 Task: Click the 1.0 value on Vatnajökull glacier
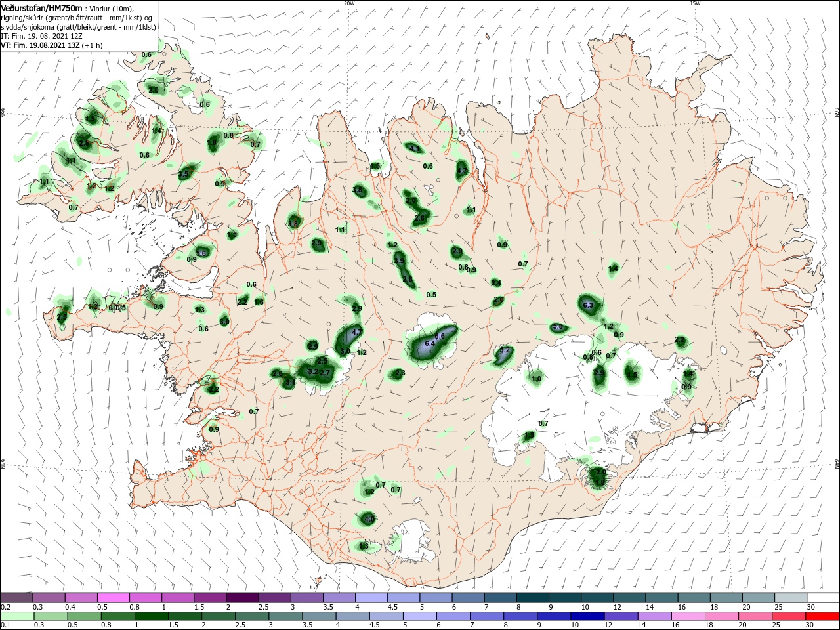coord(536,379)
